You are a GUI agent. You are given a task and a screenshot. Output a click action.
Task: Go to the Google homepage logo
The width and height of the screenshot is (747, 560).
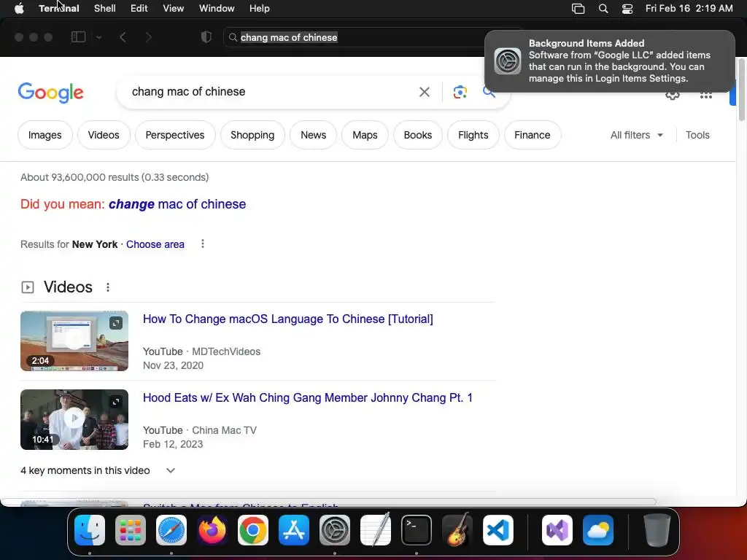(50, 93)
